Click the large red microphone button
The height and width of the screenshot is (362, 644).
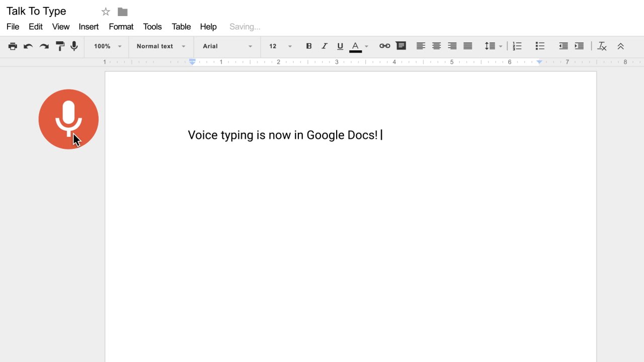pyautogui.click(x=68, y=119)
